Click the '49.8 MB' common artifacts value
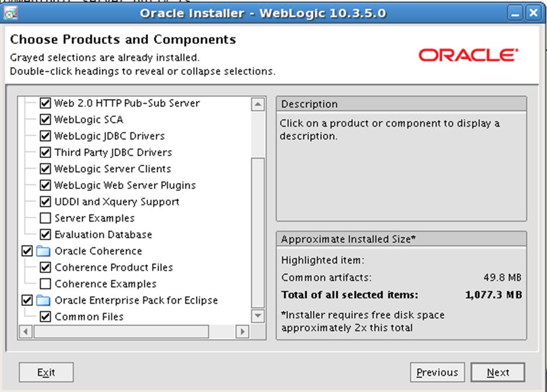 click(x=503, y=277)
